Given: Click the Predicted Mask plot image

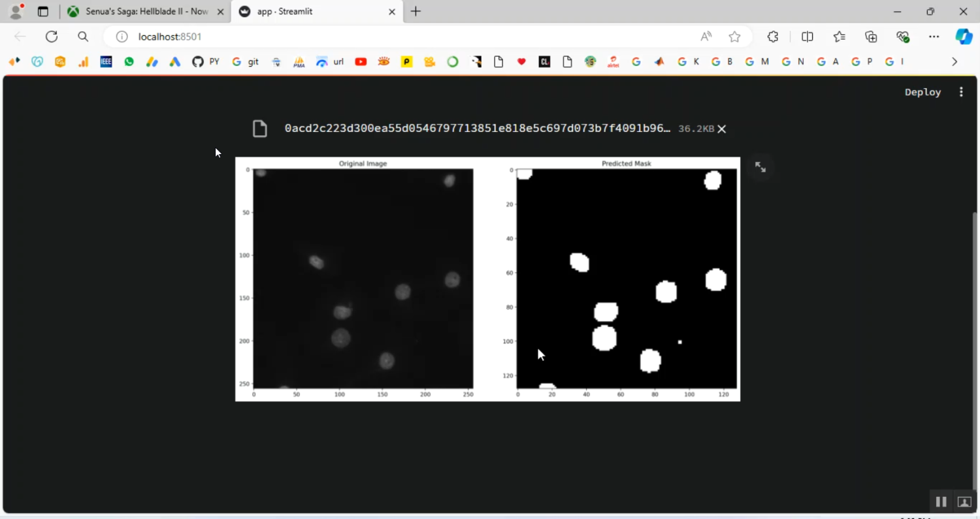Looking at the screenshot, I should pyautogui.click(x=626, y=279).
